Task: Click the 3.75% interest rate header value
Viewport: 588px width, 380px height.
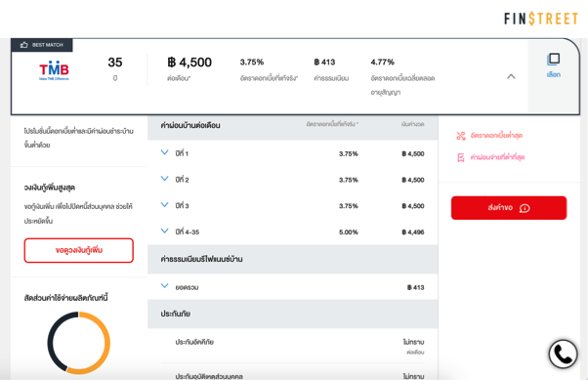Action: 252,62
